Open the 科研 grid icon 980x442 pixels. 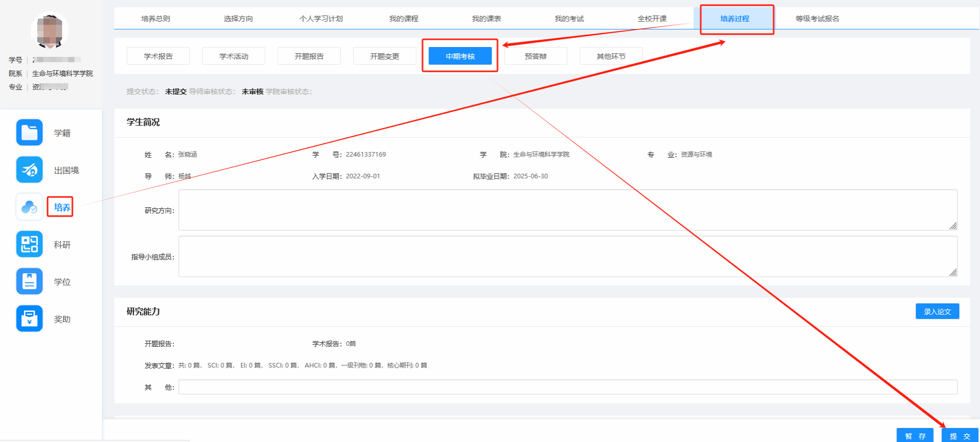[29, 245]
